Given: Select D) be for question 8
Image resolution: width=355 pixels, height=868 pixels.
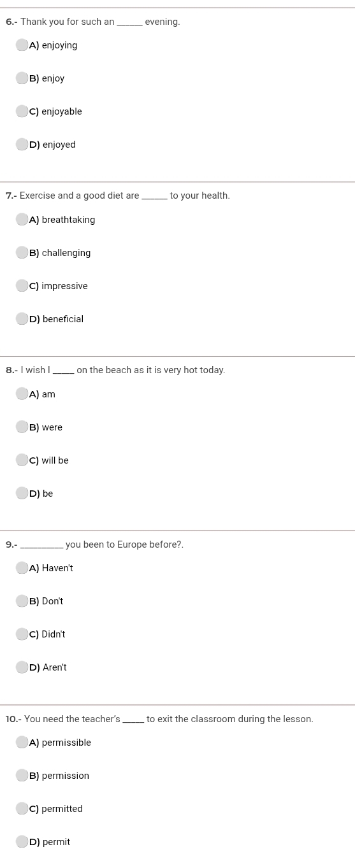Looking at the screenshot, I should click(x=22, y=494).
